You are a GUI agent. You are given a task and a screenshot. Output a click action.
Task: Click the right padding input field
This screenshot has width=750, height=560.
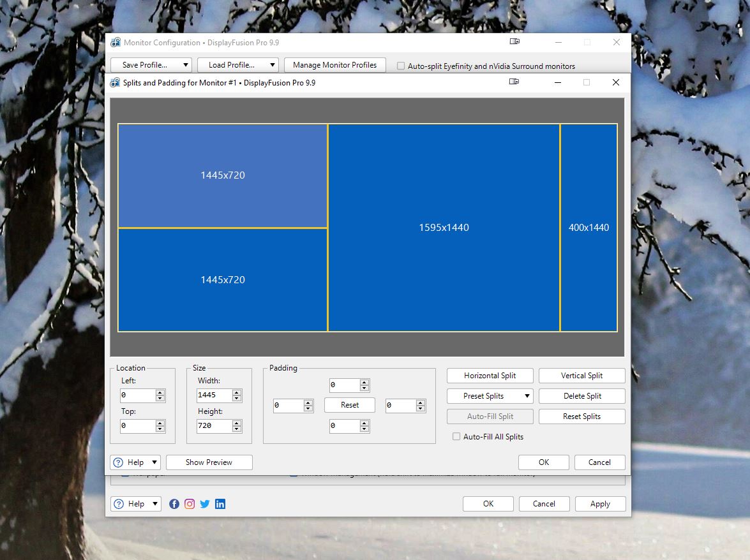401,405
